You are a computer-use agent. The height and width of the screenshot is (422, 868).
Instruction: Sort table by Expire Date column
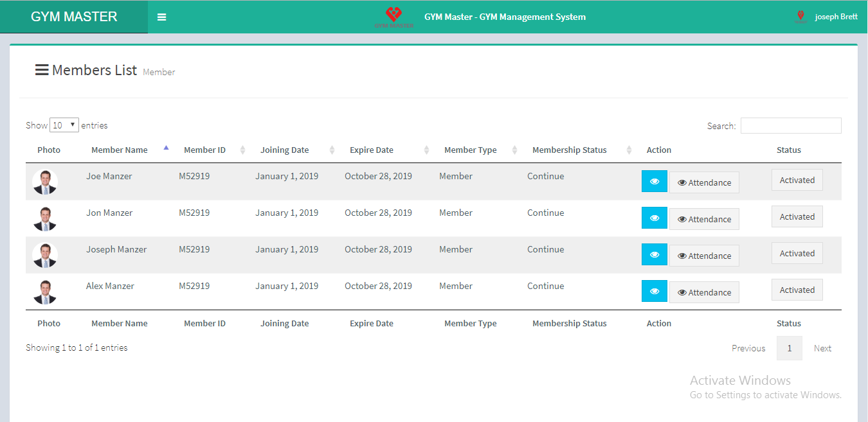(x=372, y=150)
